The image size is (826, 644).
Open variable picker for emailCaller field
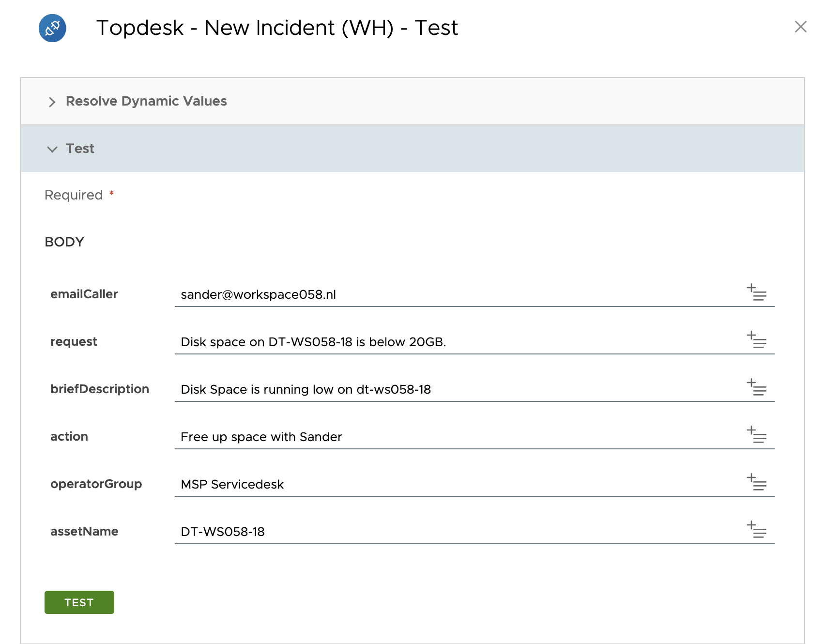pos(756,292)
